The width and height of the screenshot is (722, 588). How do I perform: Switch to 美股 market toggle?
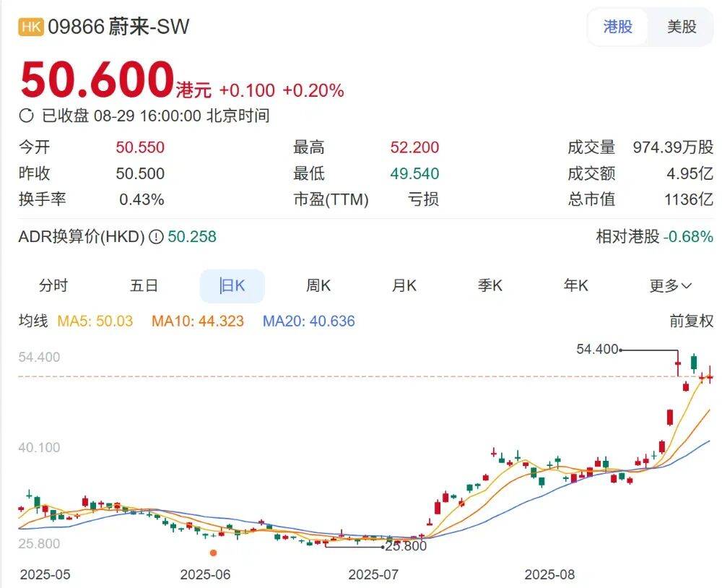(x=681, y=27)
